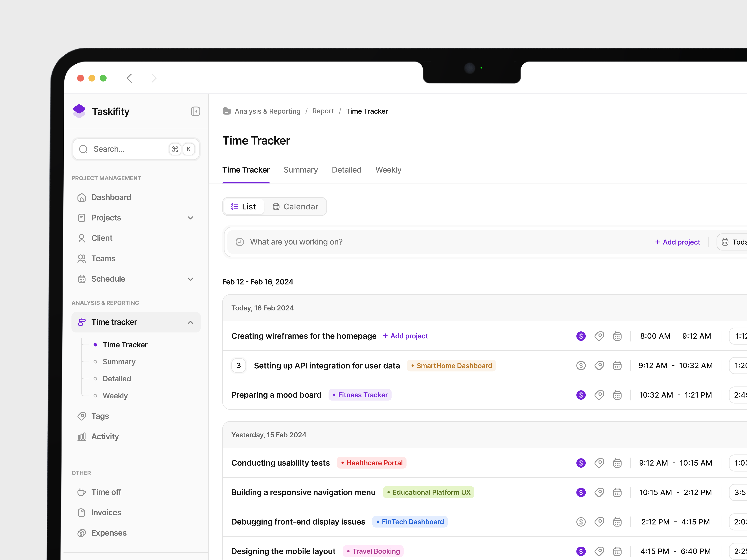
Task: Open Time off in the sidebar
Action: click(x=136, y=492)
